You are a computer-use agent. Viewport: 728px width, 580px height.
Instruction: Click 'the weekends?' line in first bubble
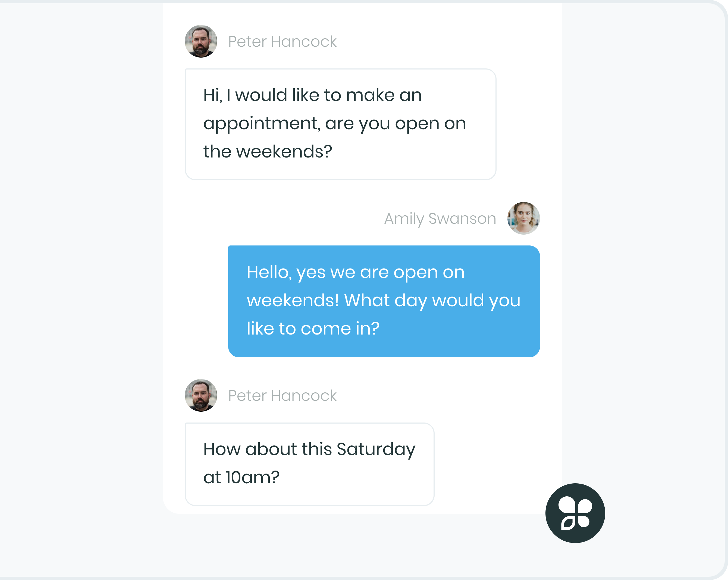coord(268,151)
